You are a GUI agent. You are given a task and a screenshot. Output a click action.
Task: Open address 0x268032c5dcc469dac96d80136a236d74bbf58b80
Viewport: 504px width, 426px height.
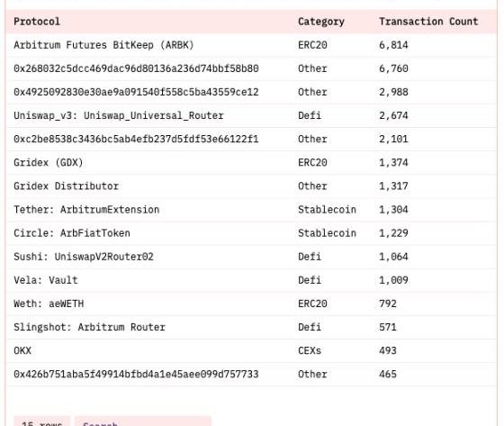136,68
